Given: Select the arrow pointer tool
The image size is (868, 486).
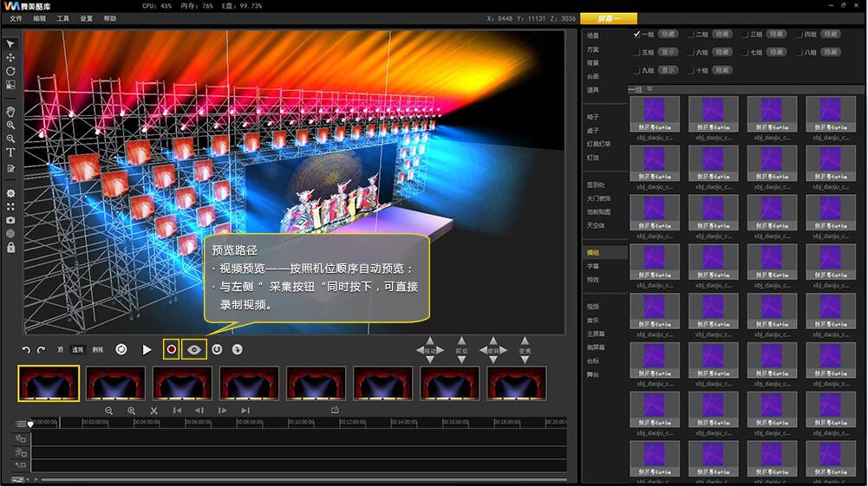Looking at the screenshot, I should tap(10, 43).
